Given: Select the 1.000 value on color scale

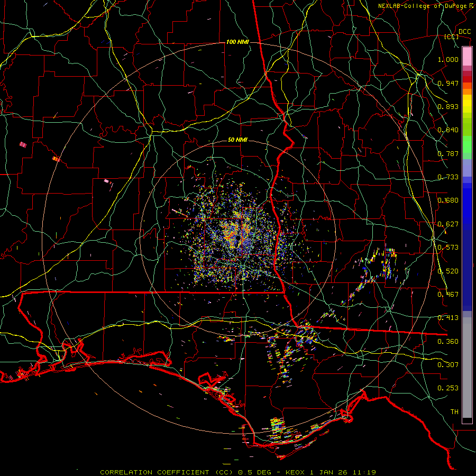Looking at the screenshot, I should pos(448,59).
